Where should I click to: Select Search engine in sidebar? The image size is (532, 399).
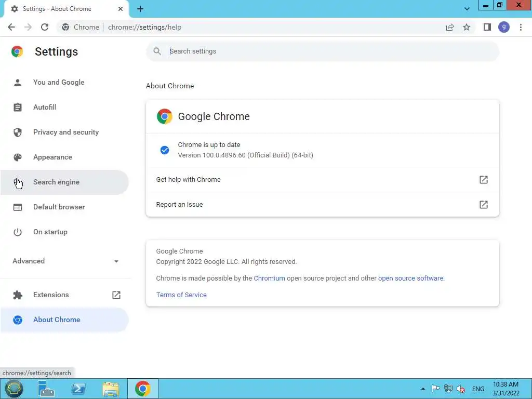[64, 182]
